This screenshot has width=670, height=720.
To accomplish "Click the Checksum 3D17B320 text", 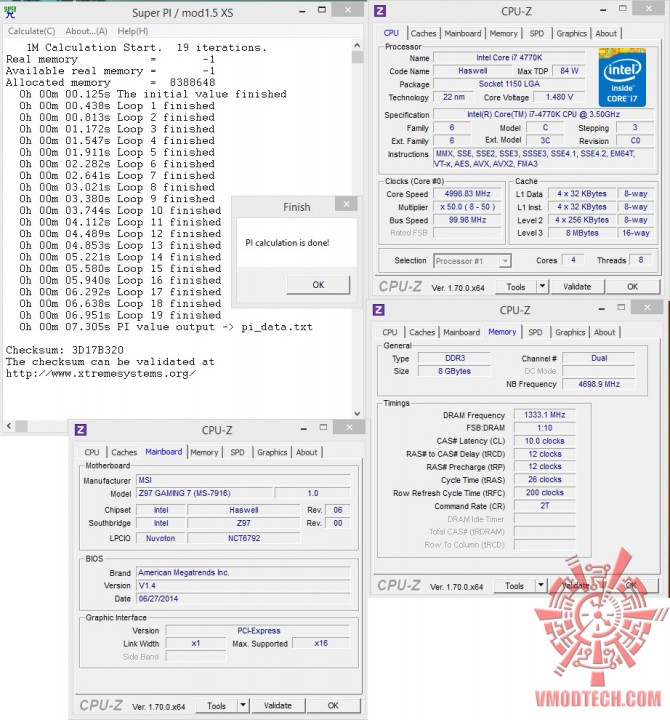I will pos(65,350).
